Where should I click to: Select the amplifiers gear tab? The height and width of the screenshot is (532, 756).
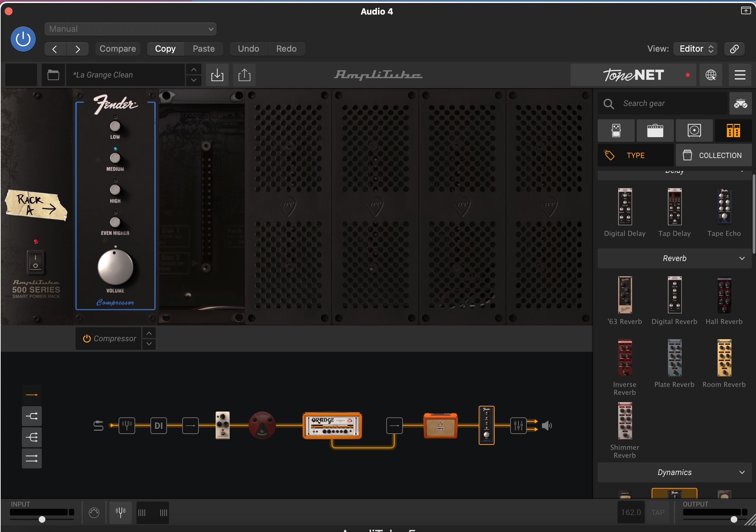tap(655, 131)
